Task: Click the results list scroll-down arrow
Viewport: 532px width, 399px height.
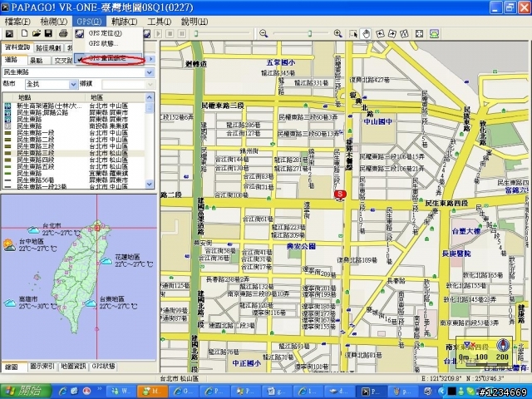Action: [150, 184]
